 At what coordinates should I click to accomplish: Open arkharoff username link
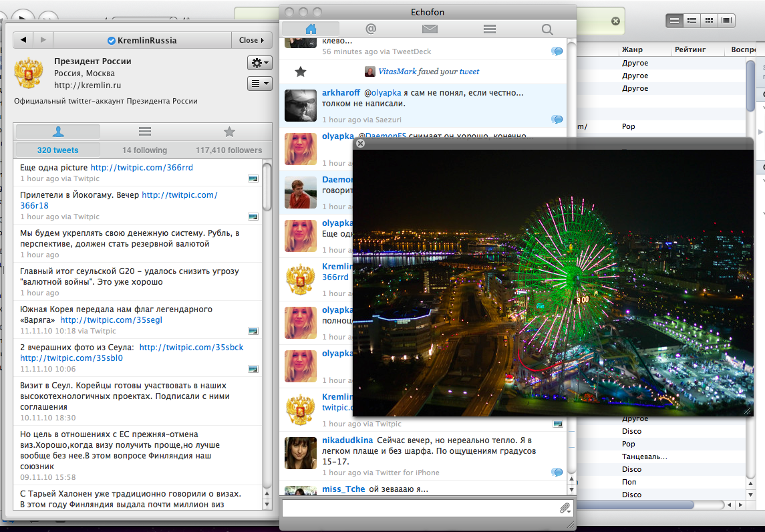[341, 93]
